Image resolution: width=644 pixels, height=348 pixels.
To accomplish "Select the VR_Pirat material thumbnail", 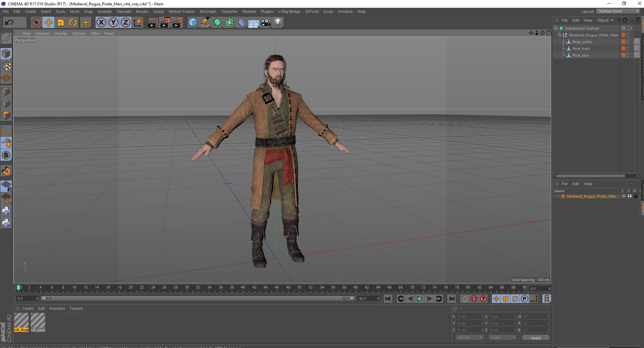I will click(x=21, y=322).
